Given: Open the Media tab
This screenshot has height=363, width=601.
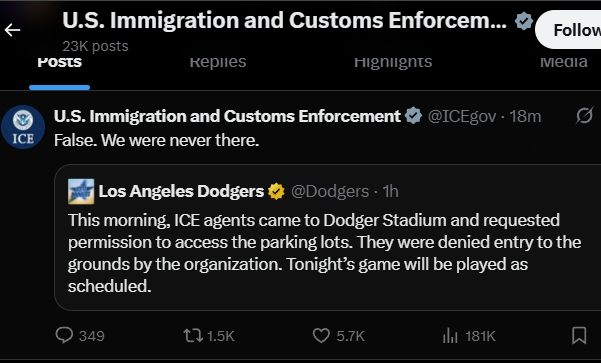Looking at the screenshot, I should [x=563, y=62].
